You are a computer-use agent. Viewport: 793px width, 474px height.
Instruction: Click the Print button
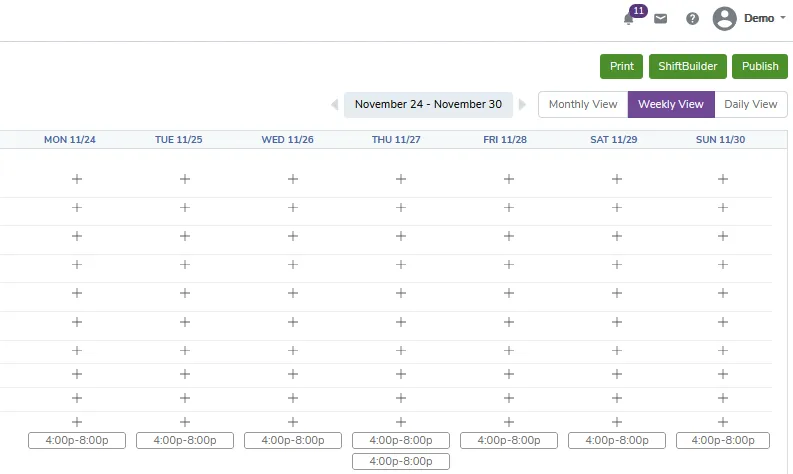622,66
